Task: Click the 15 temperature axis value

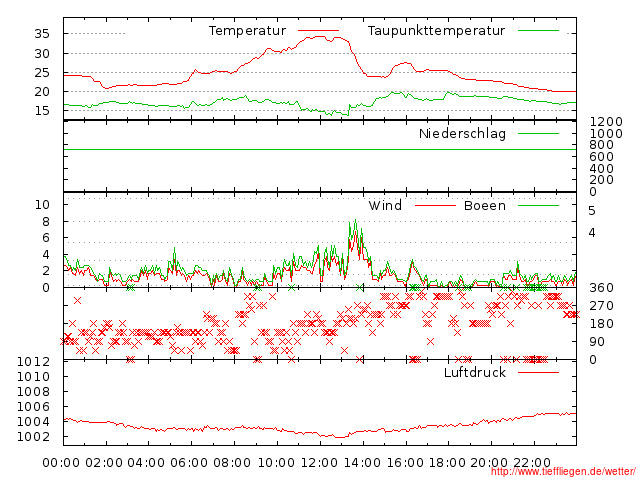Action: click(42, 111)
